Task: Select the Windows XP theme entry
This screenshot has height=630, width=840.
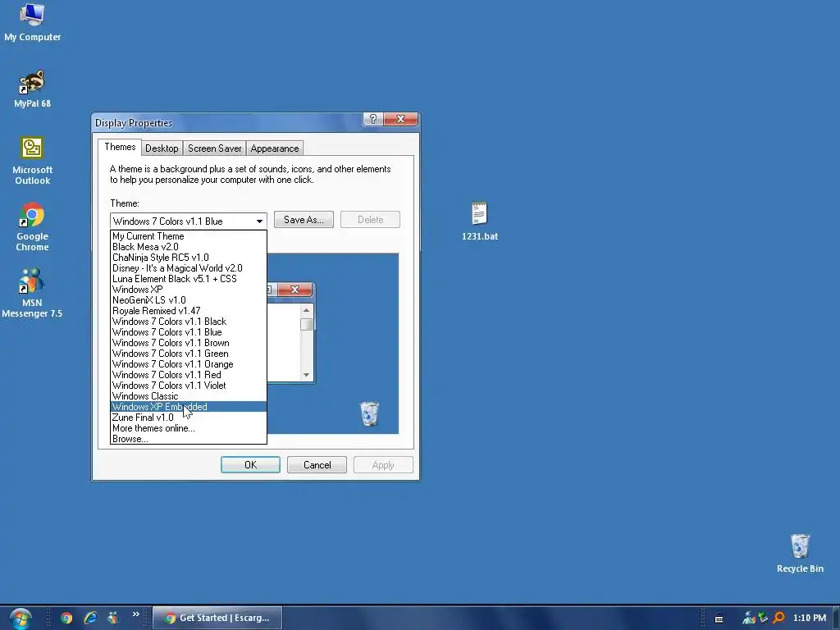Action: [188, 290]
